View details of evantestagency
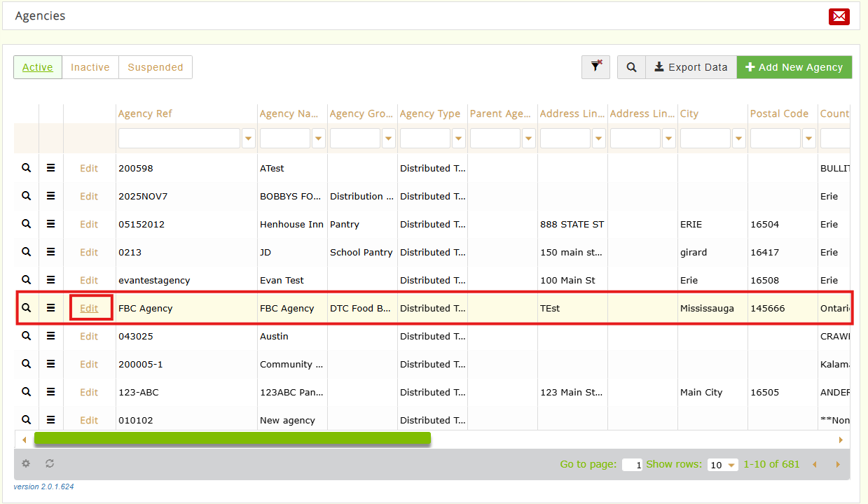This screenshot has width=868, height=504. coord(26,280)
